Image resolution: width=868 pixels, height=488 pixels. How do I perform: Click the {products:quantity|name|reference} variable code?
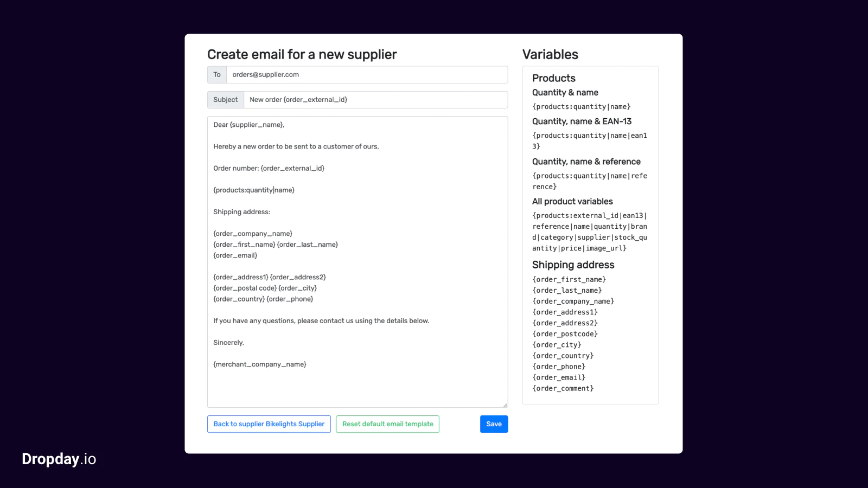click(590, 181)
